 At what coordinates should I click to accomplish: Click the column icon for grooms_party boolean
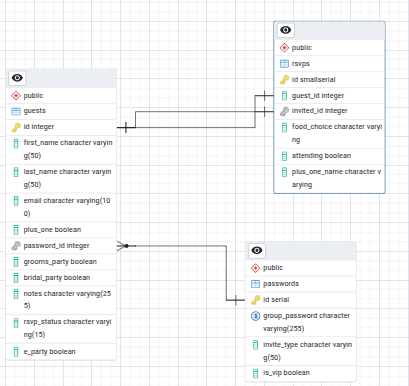(16, 262)
